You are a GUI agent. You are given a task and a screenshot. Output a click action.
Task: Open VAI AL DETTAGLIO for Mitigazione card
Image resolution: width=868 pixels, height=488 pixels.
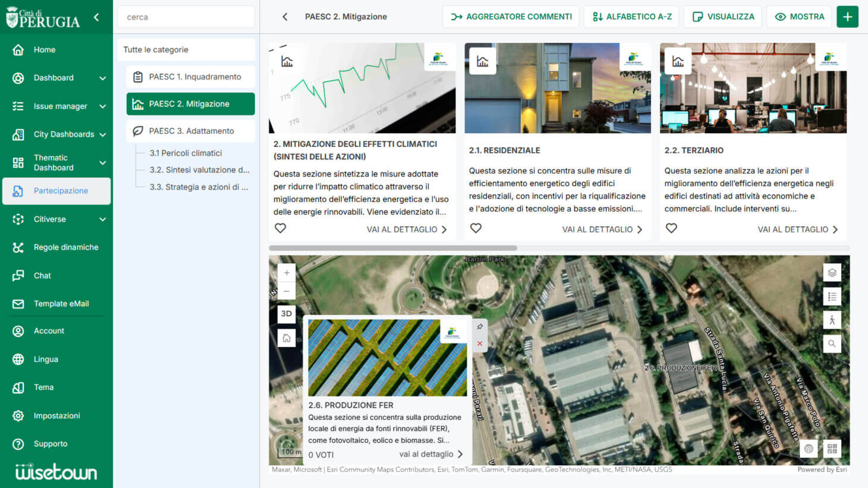[407, 229]
